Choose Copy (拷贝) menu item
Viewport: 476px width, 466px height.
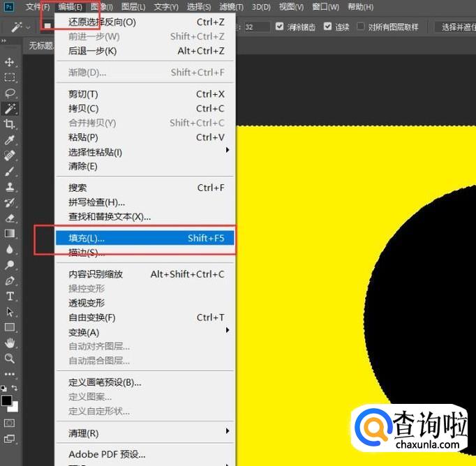tap(144, 109)
